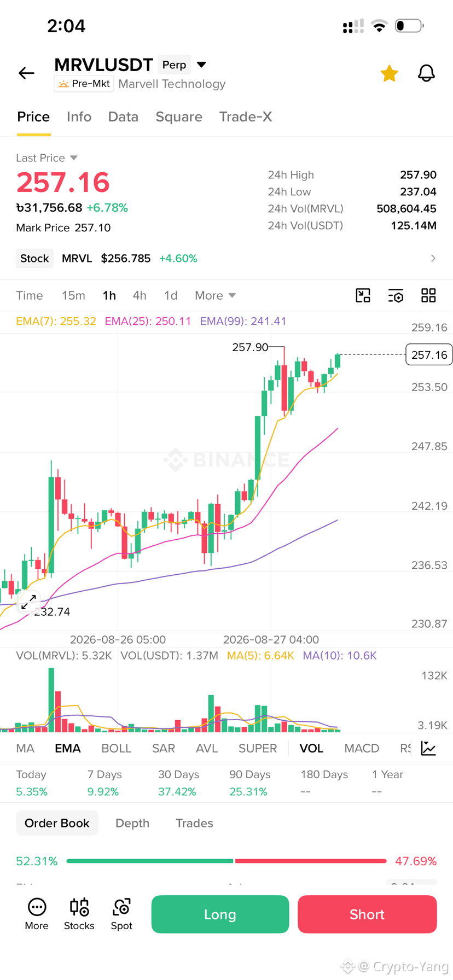453x980 pixels.
Task: Tap the More circle icon
Action: pyautogui.click(x=37, y=914)
